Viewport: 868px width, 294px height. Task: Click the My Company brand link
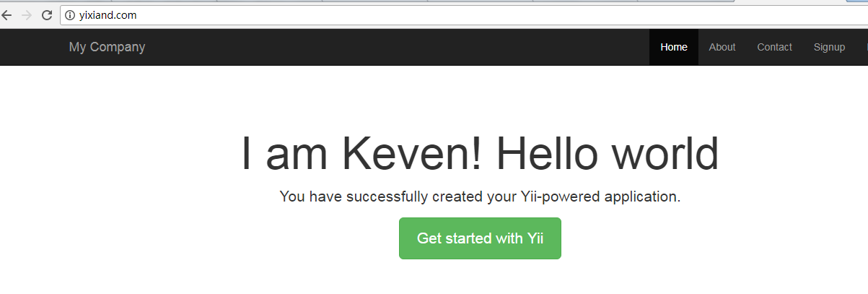pos(107,47)
